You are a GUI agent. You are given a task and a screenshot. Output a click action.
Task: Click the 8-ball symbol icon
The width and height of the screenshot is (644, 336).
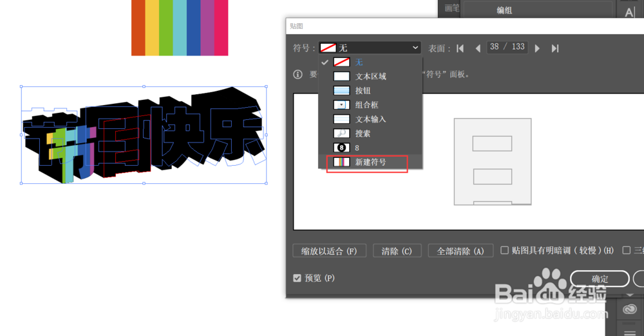coord(341,148)
